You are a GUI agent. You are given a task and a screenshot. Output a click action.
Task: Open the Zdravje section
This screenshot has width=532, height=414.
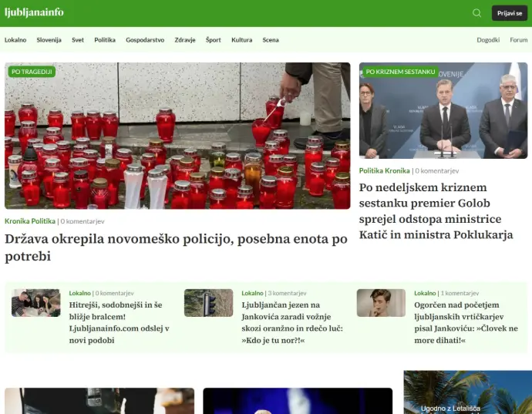pos(185,40)
